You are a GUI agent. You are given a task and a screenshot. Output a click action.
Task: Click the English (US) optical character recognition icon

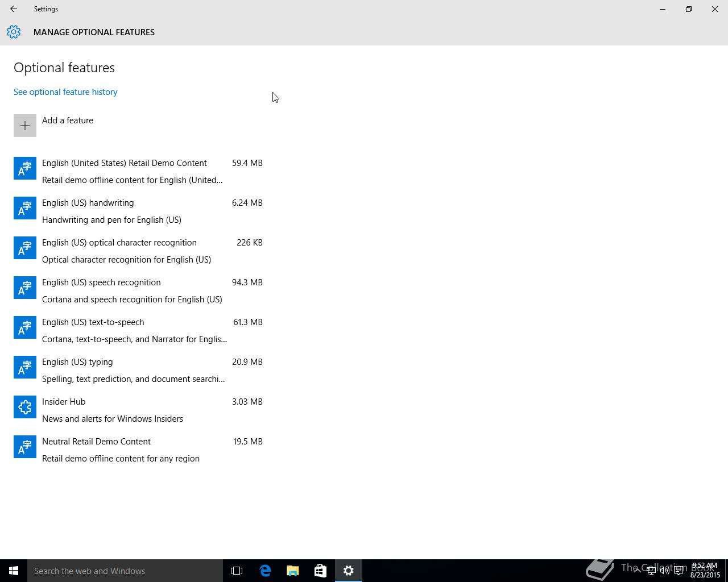tap(25, 248)
